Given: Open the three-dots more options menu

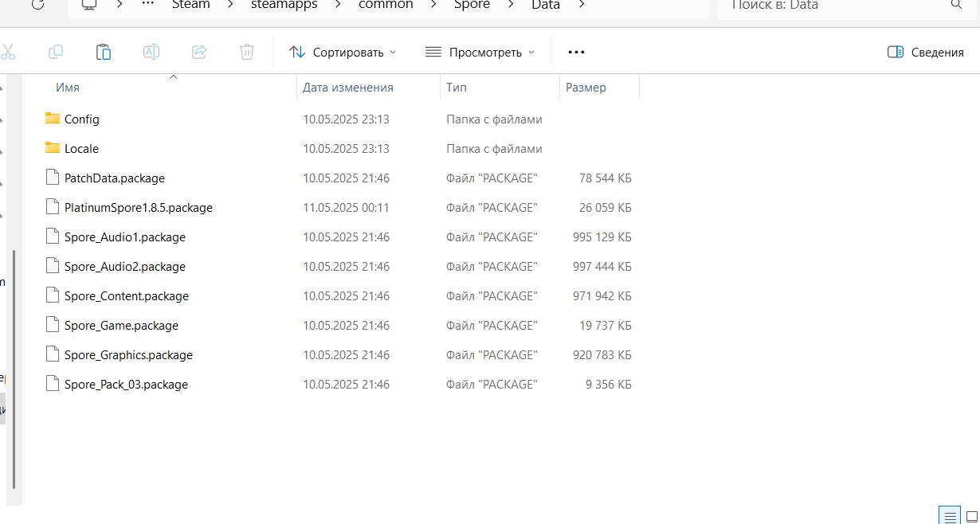Looking at the screenshot, I should 576,52.
